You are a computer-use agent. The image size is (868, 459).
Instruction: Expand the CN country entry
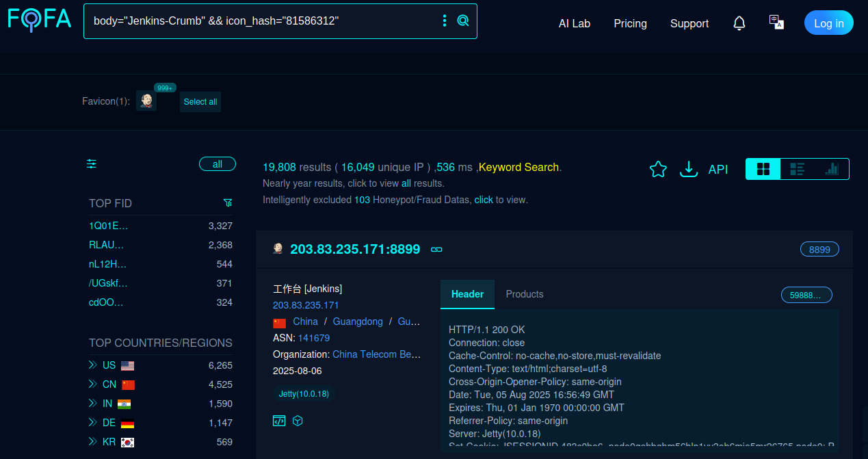pos(93,384)
